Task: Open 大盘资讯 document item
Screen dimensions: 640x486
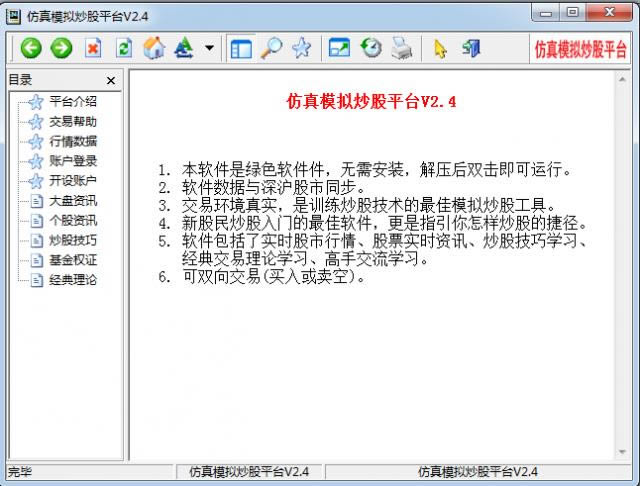Action: (73, 200)
